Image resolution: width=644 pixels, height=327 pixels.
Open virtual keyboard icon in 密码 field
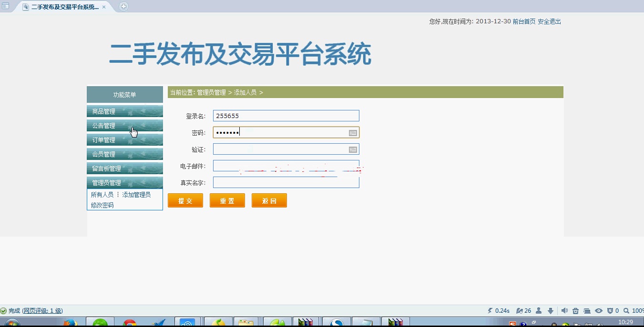point(353,133)
